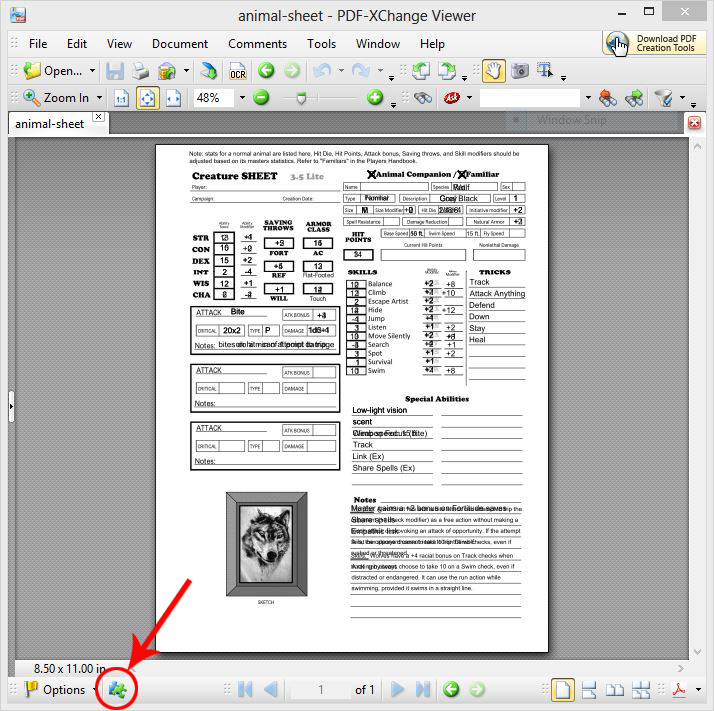The height and width of the screenshot is (711, 714).
Task: Click the circled icon beside Options
Action: (117, 690)
